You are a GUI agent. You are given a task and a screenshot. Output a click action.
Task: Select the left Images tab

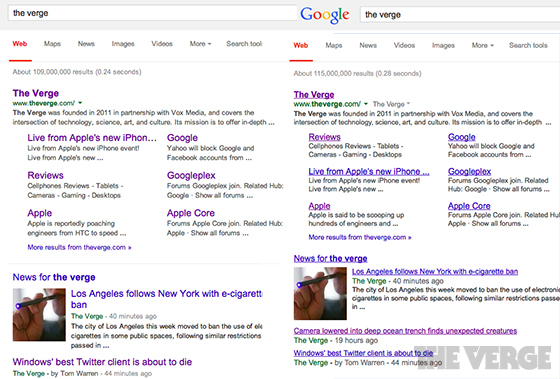(x=123, y=44)
